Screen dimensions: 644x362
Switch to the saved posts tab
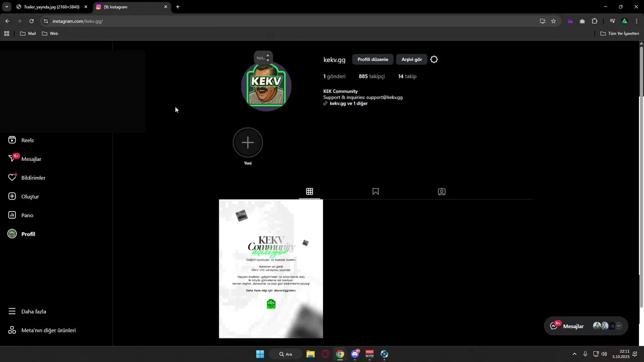click(x=375, y=192)
